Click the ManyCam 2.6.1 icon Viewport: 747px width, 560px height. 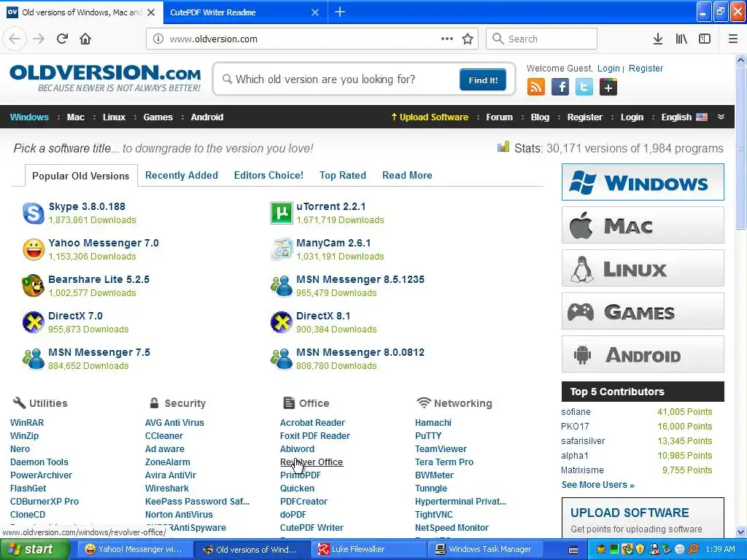pos(282,249)
